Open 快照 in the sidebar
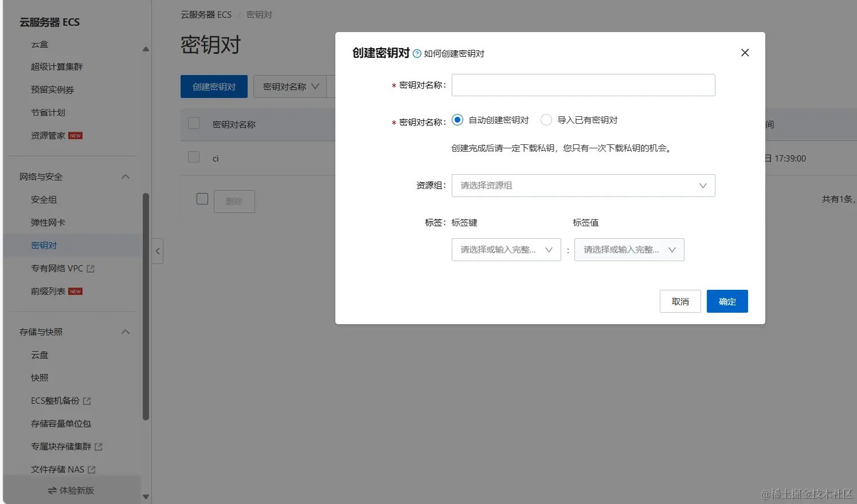The image size is (857, 504). coord(40,378)
